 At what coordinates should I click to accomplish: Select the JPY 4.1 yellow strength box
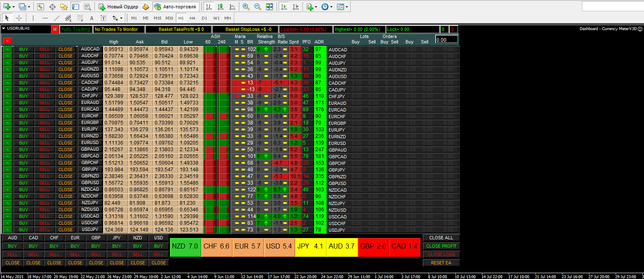(310, 246)
